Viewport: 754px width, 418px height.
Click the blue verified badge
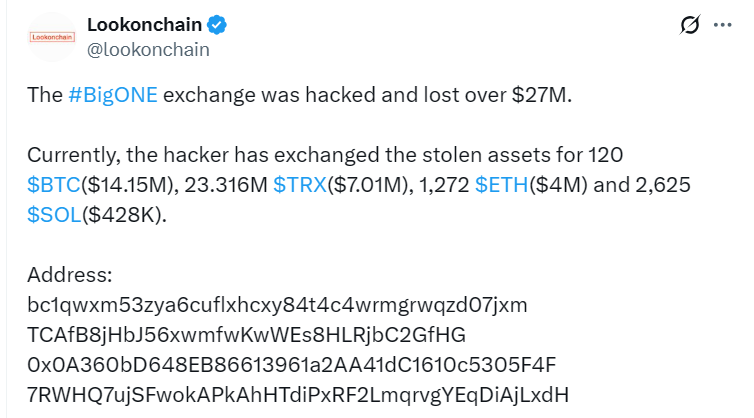pyautogui.click(x=217, y=25)
